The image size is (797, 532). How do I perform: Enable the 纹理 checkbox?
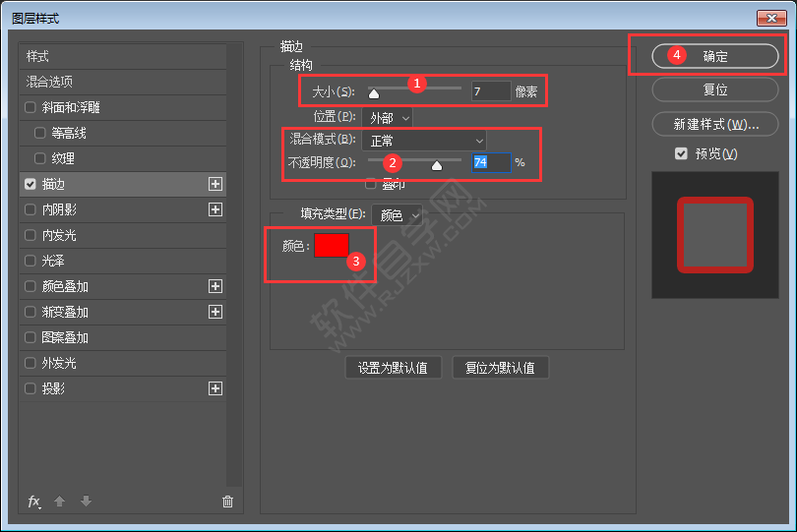pos(39,158)
